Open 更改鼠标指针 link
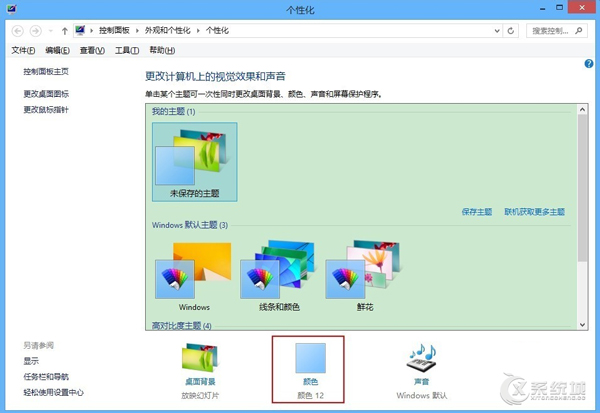600x413 pixels. (46, 110)
